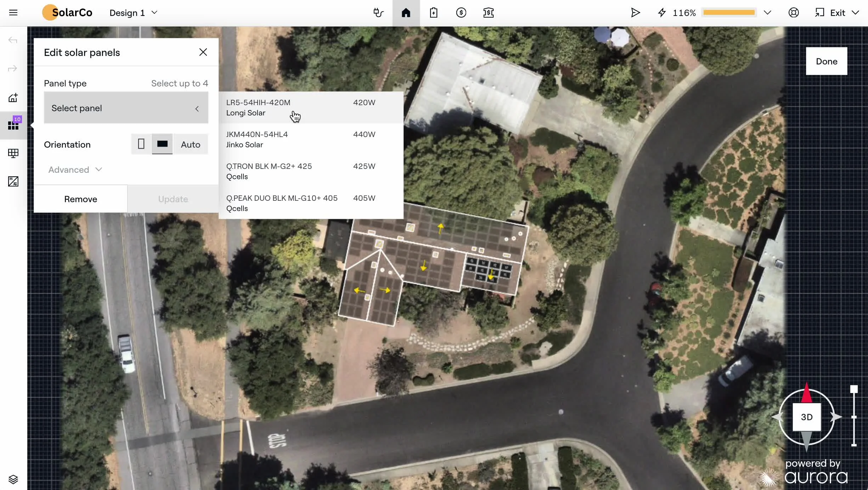868x490 pixels.
Task: Expand the energy offset details chevron
Action: (x=767, y=13)
